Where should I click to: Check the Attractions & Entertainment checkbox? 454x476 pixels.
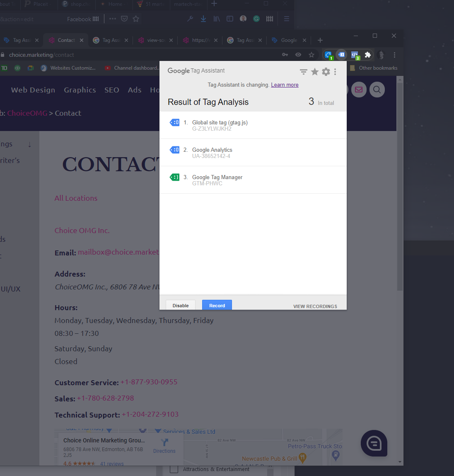click(x=174, y=469)
